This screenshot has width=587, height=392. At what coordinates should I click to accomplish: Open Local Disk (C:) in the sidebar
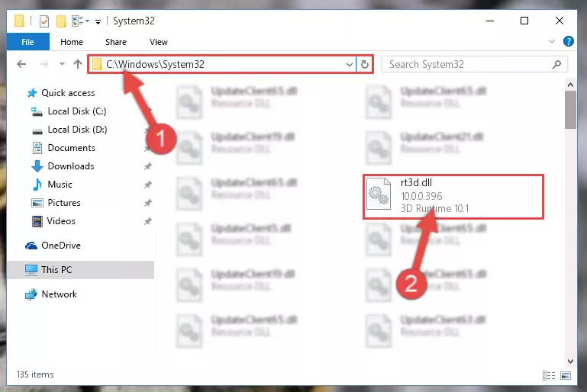tap(77, 111)
